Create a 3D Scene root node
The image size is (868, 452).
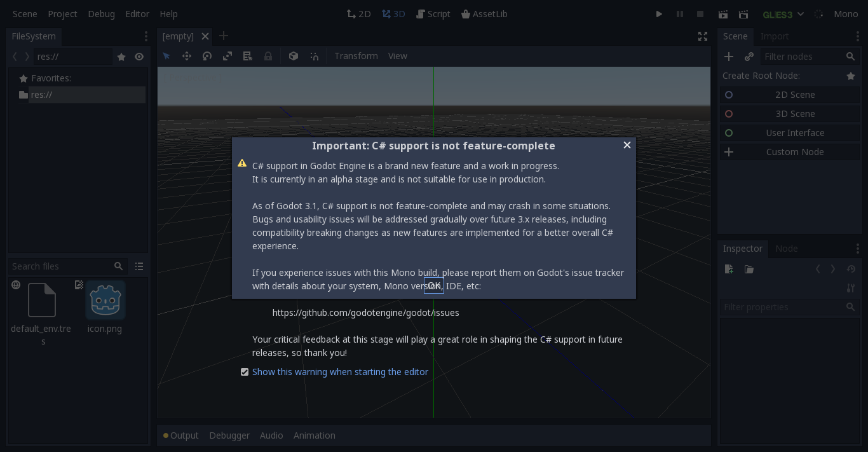tap(789, 114)
